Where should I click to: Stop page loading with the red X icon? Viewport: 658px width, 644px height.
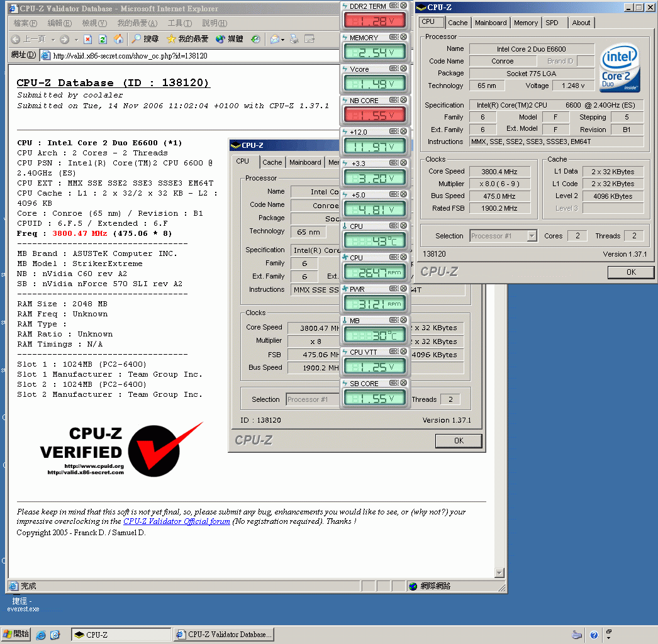[x=87, y=39]
